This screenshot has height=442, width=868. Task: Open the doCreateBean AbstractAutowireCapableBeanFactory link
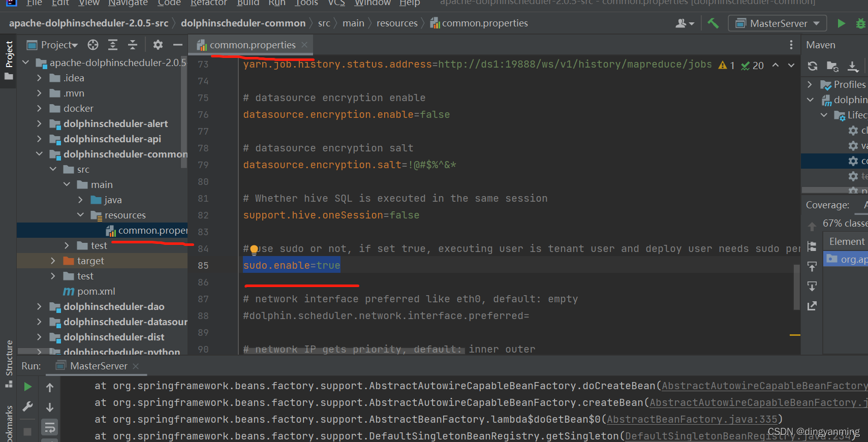(764, 386)
